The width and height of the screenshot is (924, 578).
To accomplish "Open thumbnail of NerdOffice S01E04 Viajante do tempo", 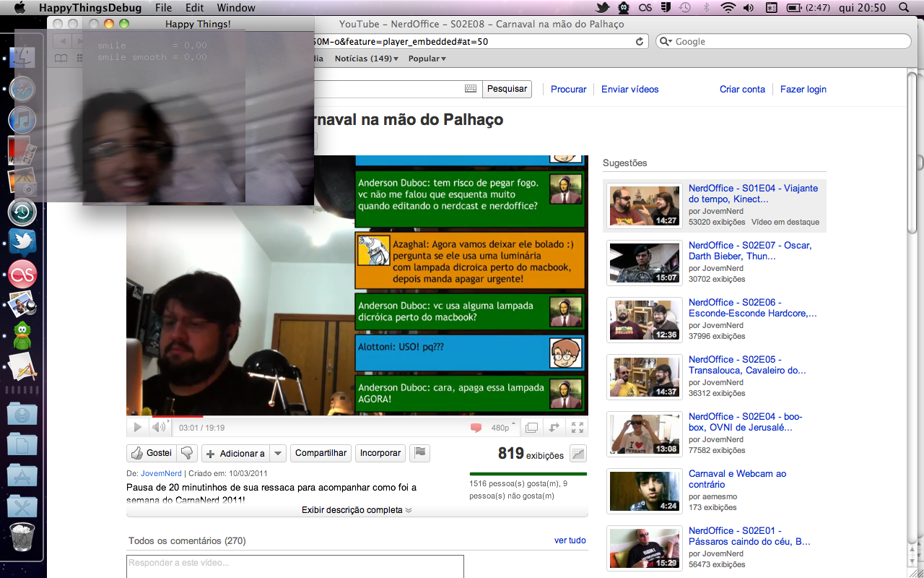I will click(645, 206).
